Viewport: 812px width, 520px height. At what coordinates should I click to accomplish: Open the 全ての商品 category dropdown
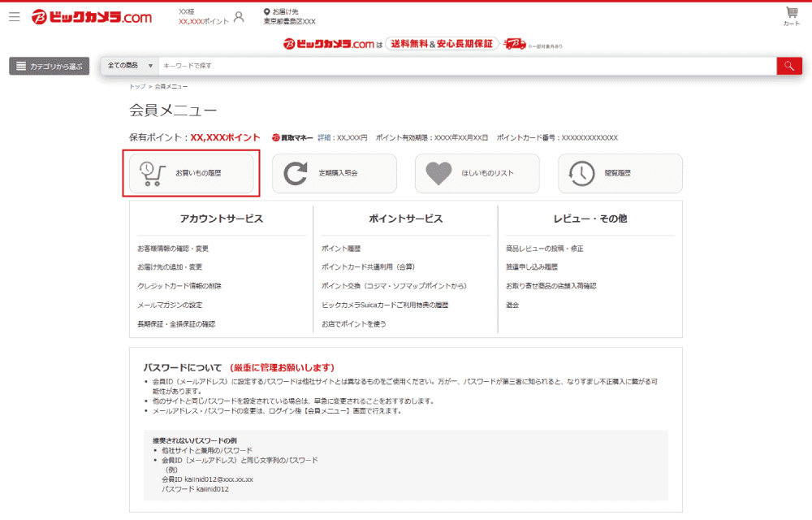coord(130,65)
